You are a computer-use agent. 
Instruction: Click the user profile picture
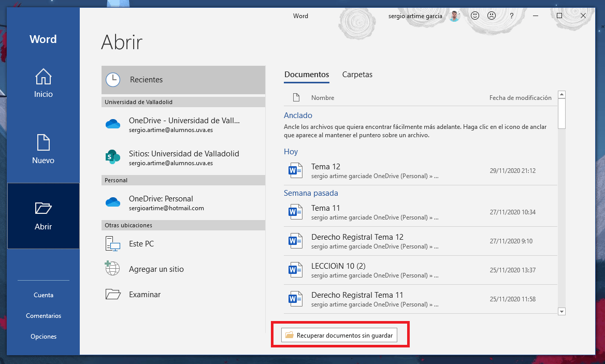click(x=454, y=16)
